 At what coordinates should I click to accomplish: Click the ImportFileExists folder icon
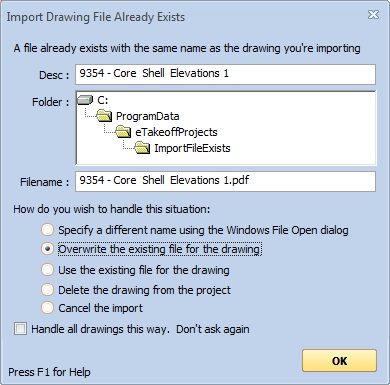pos(143,148)
